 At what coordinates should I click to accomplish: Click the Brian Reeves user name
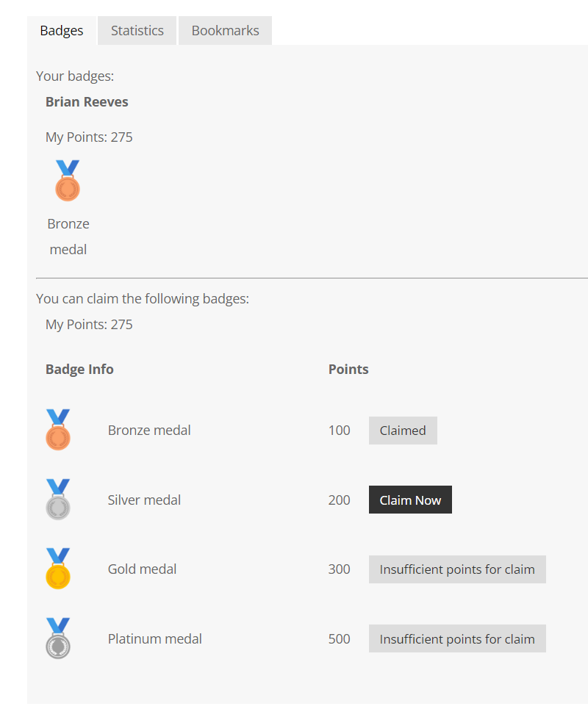pyautogui.click(x=87, y=102)
